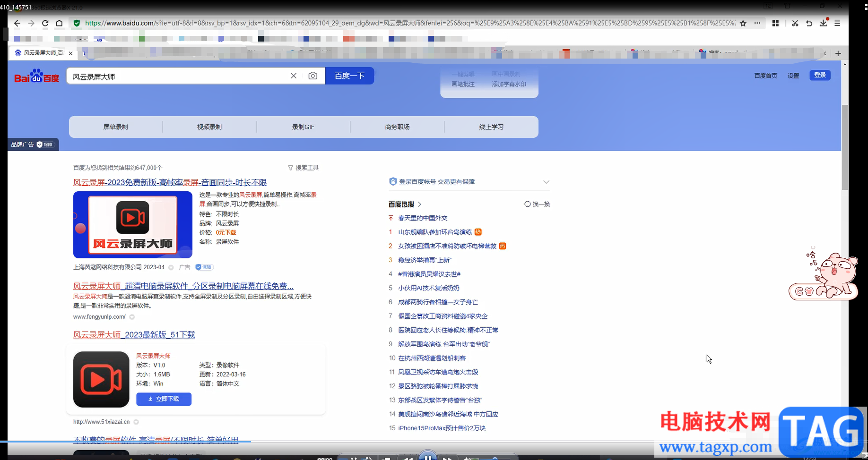Select the 屏幕录制 tab
Screen dimensions: 868x460
(x=116, y=127)
